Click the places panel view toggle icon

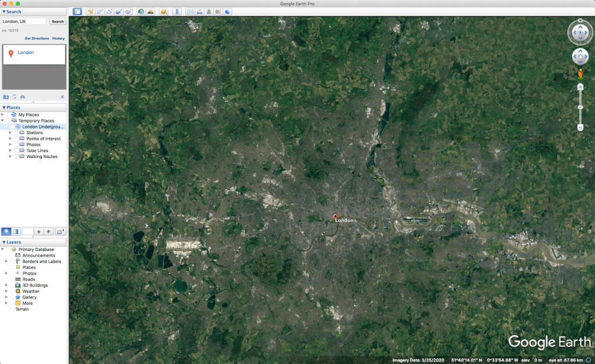[x=16, y=232]
